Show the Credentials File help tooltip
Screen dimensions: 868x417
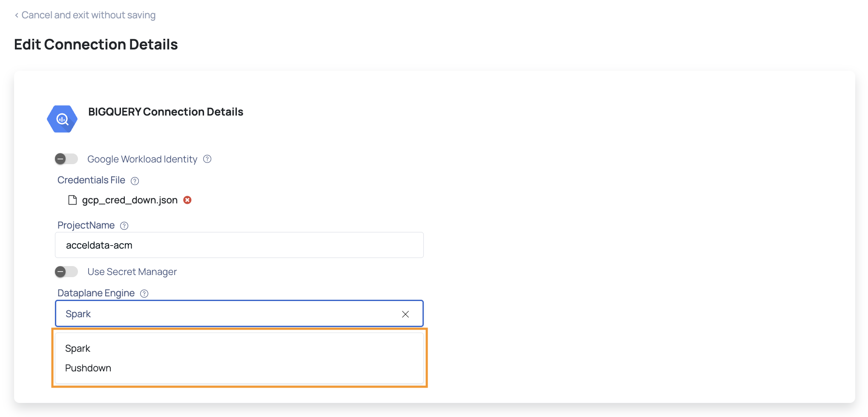(135, 181)
